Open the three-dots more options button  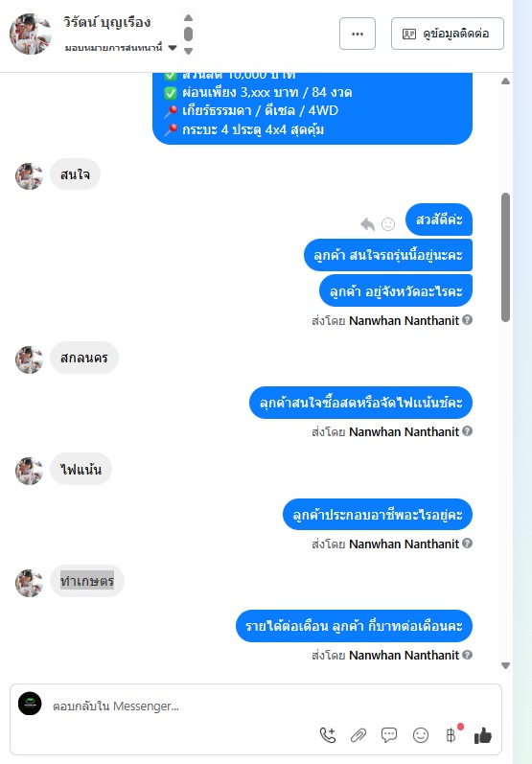pos(358,34)
